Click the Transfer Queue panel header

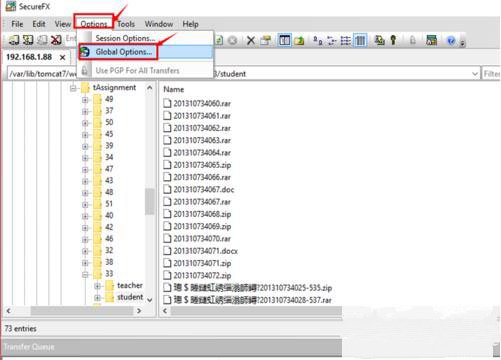point(172,347)
